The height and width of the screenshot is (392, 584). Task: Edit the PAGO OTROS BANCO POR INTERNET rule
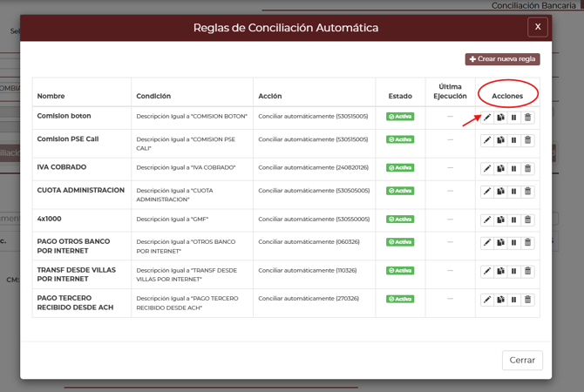click(x=487, y=243)
